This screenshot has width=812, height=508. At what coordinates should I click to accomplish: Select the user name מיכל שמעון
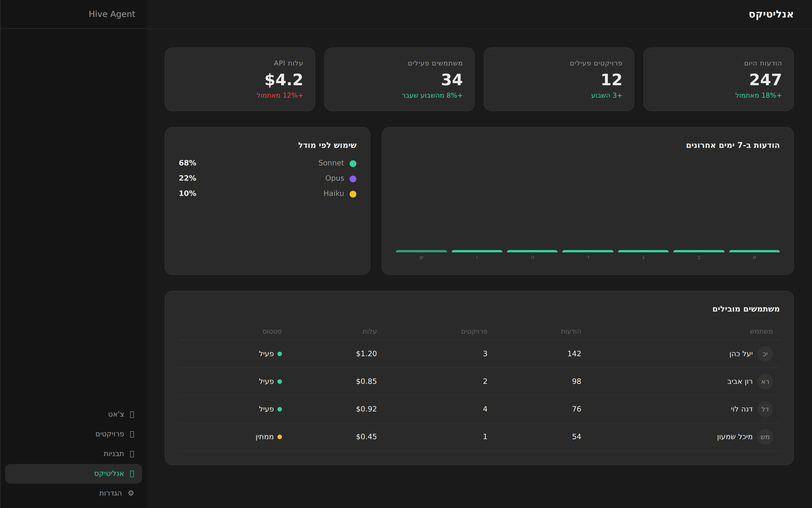(735, 437)
